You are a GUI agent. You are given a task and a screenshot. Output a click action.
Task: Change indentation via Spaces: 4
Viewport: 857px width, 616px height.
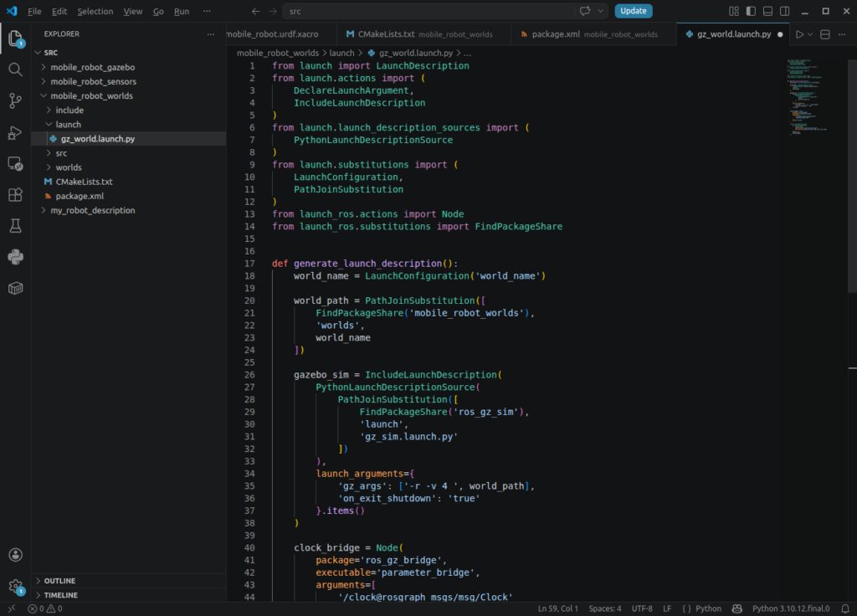point(604,608)
